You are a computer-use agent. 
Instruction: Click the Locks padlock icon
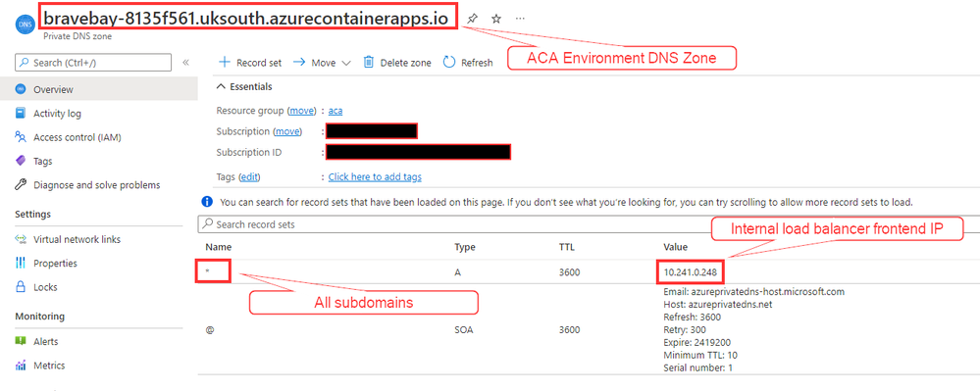(21, 287)
